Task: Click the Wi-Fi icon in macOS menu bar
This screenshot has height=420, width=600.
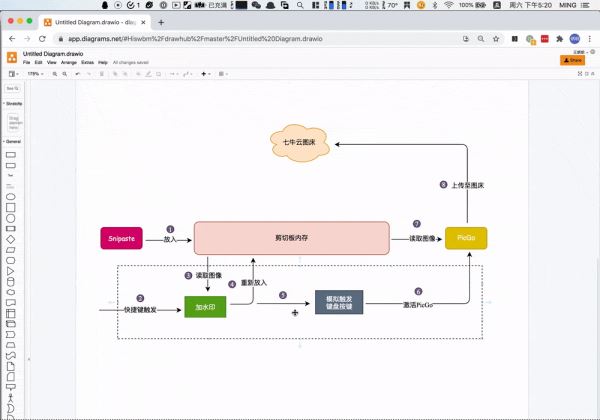Action: coord(447,5)
